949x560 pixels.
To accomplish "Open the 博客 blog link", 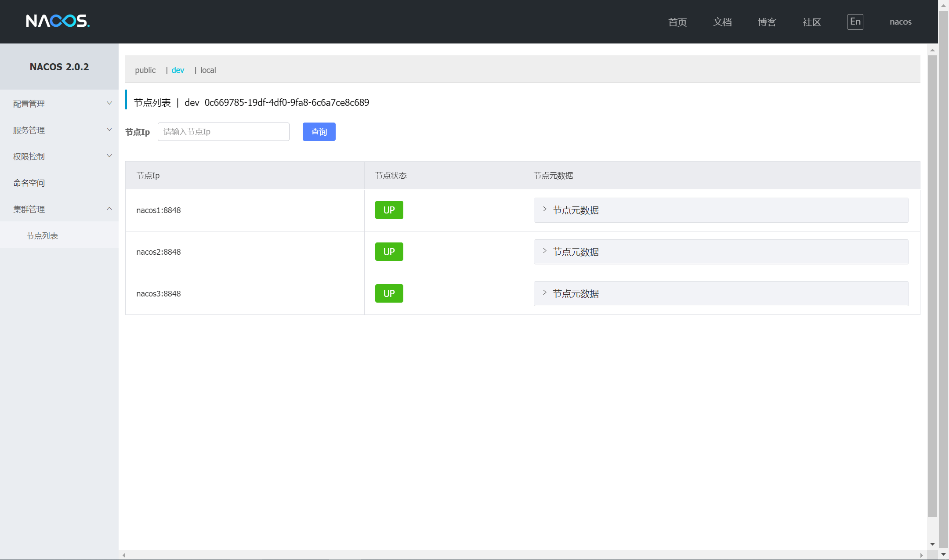I will 767,22.
